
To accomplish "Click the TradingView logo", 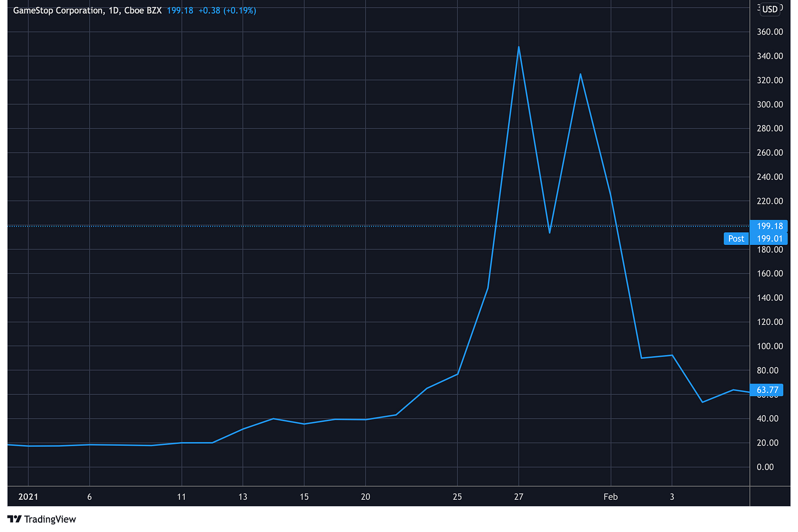I will [42, 519].
